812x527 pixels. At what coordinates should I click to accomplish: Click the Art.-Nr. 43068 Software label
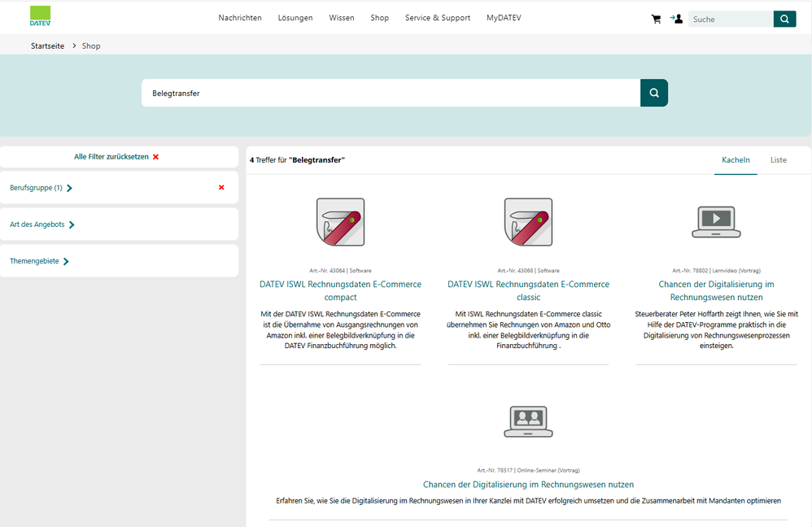click(x=528, y=271)
